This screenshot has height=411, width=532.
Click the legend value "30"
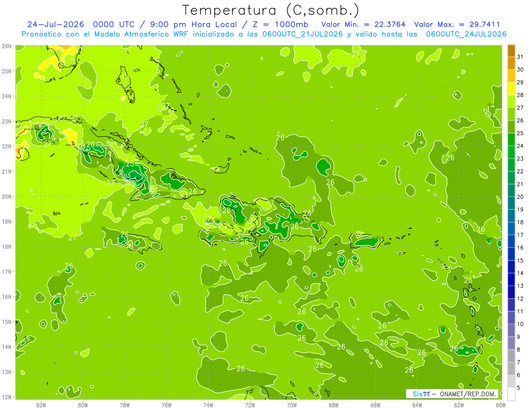[x=520, y=70]
